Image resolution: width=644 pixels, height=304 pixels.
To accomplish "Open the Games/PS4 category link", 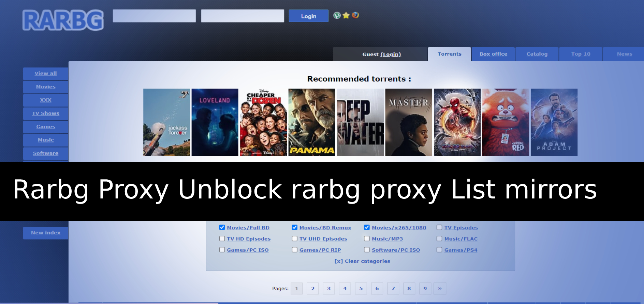I will click(460, 250).
